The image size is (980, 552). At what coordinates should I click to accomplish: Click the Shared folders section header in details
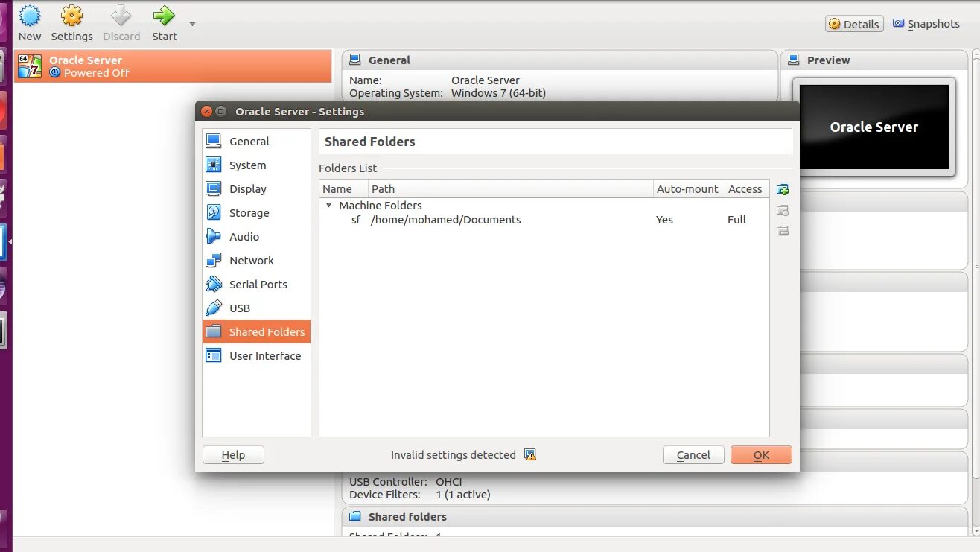pos(655,517)
